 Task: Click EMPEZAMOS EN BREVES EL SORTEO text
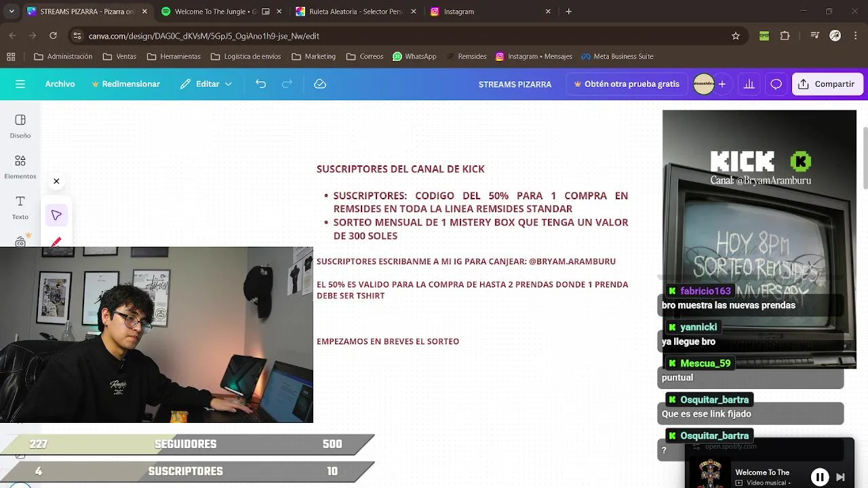click(388, 342)
